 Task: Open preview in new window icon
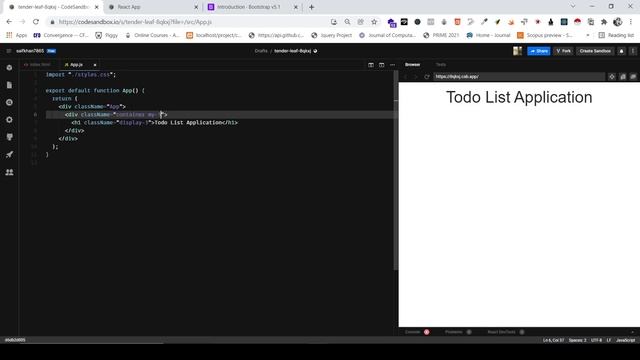pos(633,77)
